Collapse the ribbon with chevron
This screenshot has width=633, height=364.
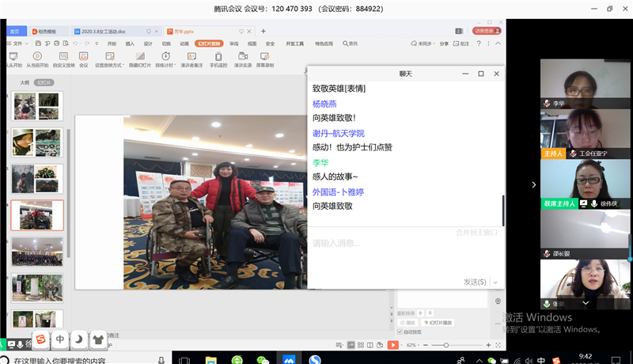tap(498, 44)
